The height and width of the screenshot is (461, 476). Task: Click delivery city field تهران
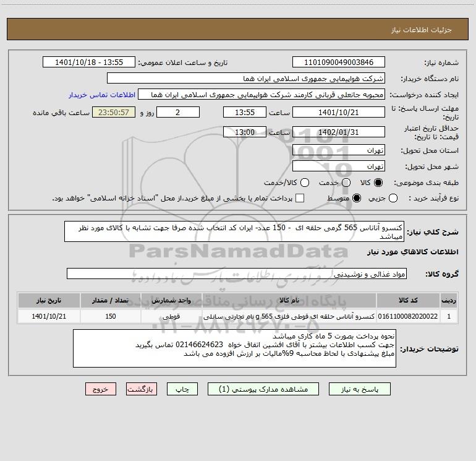(339, 166)
